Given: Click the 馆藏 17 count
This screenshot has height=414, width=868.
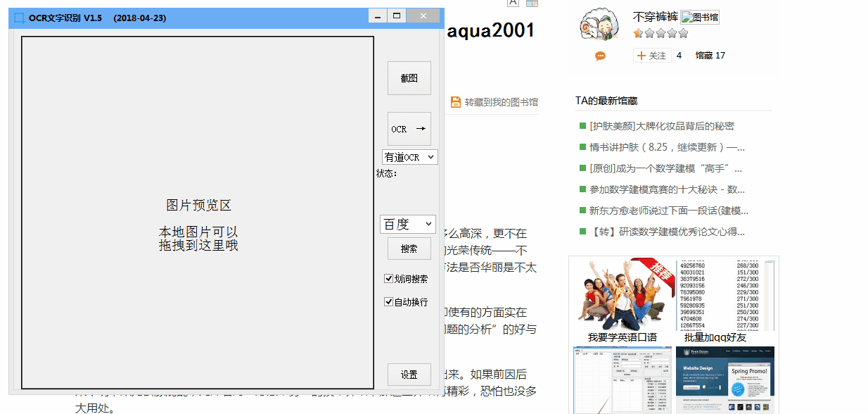Looking at the screenshot, I should [x=710, y=56].
